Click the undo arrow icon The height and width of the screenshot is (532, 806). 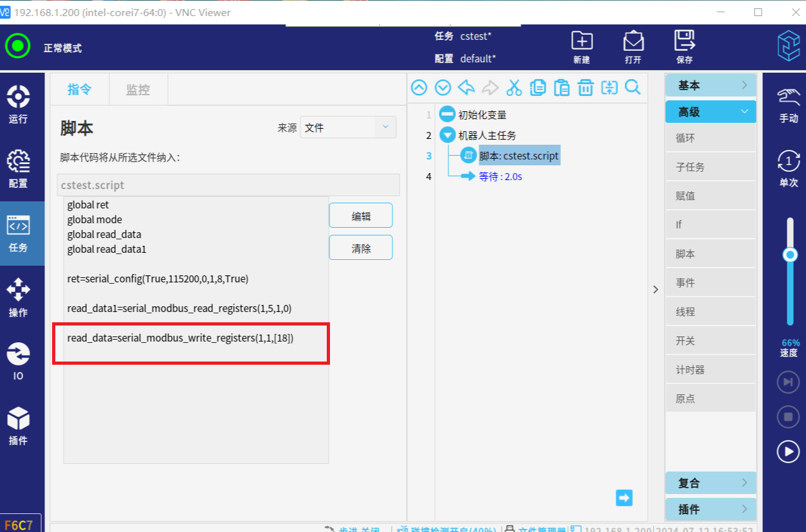tap(466, 87)
